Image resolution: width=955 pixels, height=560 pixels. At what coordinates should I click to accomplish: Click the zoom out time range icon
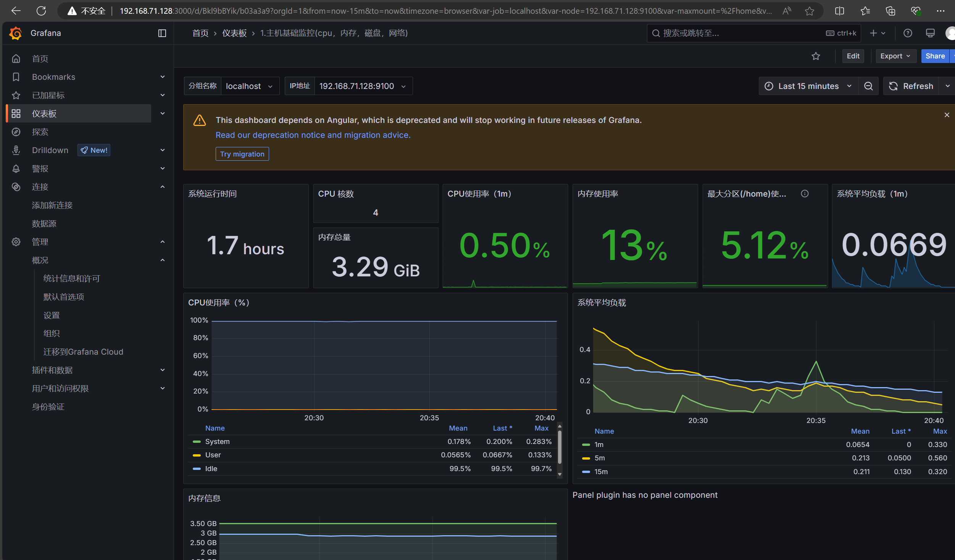click(x=868, y=86)
